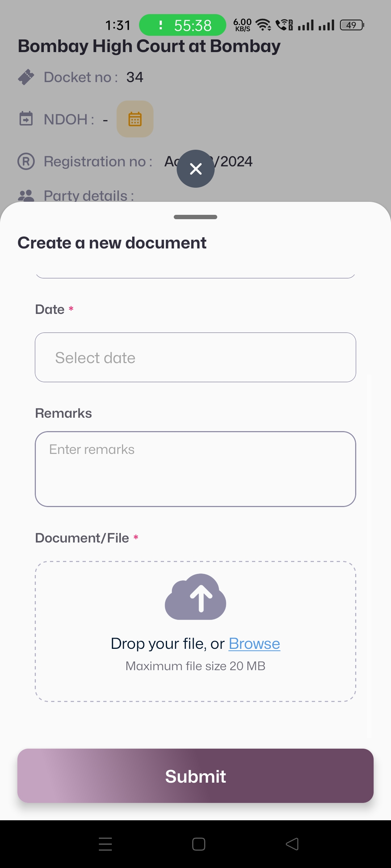Tap the NDOH date arrow icon
Image resolution: width=391 pixels, height=868 pixels.
(x=26, y=119)
